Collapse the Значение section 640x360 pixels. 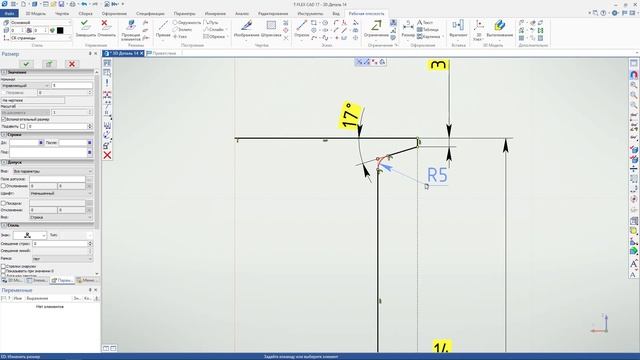click(4, 72)
